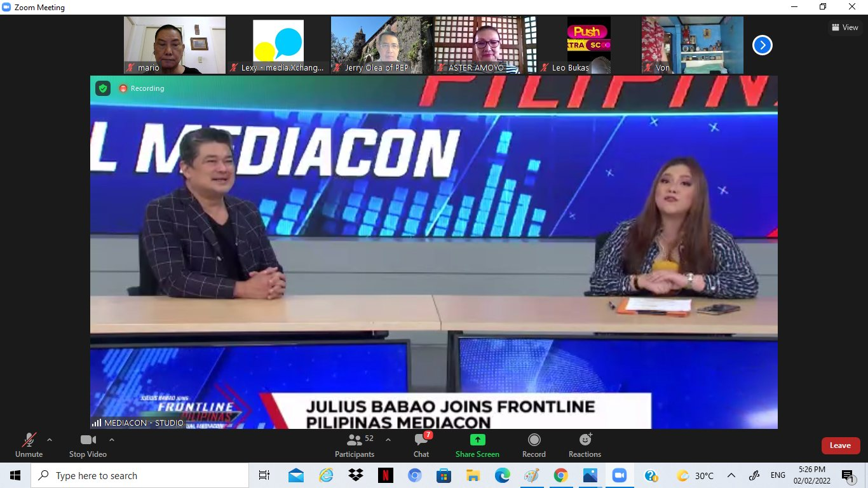Open the Photos app on the taskbar
The width and height of the screenshot is (868, 488).
(x=590, y=475)
